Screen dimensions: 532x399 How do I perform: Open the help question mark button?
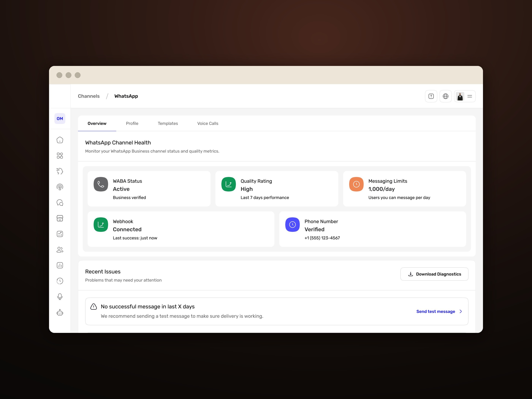coord(431,96)
